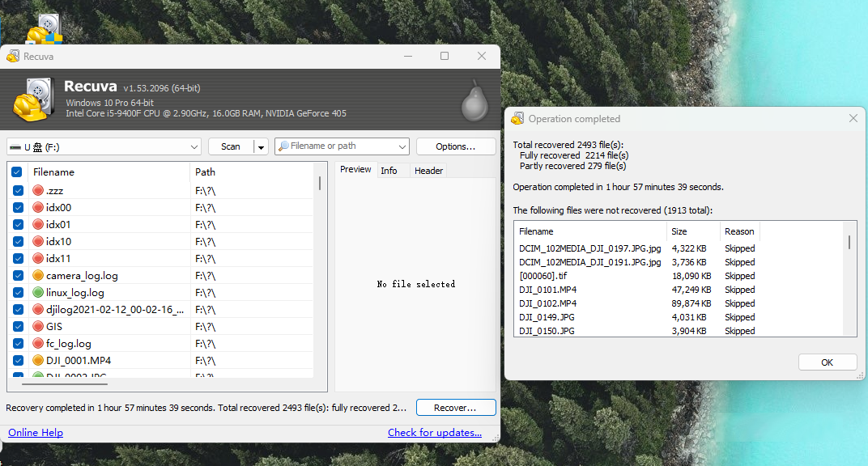
Task: Open the Options dialog
Action: pos(456,146)
